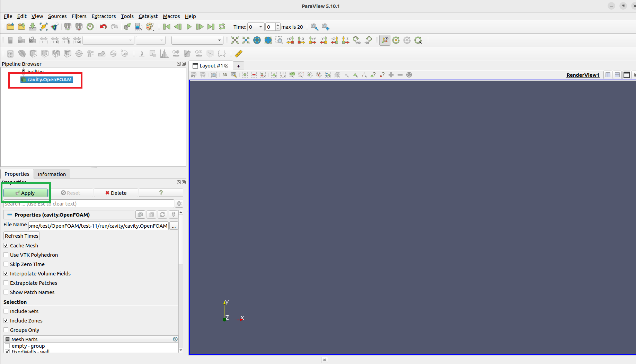The height and width of the screenshot is (364, 636).
Task: Increment the current time step value
Action: point(277,25)
